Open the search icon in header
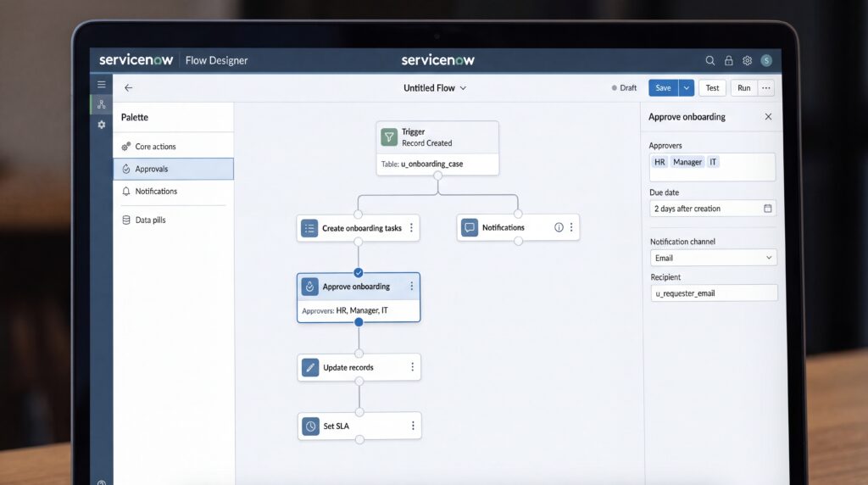The image size is (868, 485). 709,60
